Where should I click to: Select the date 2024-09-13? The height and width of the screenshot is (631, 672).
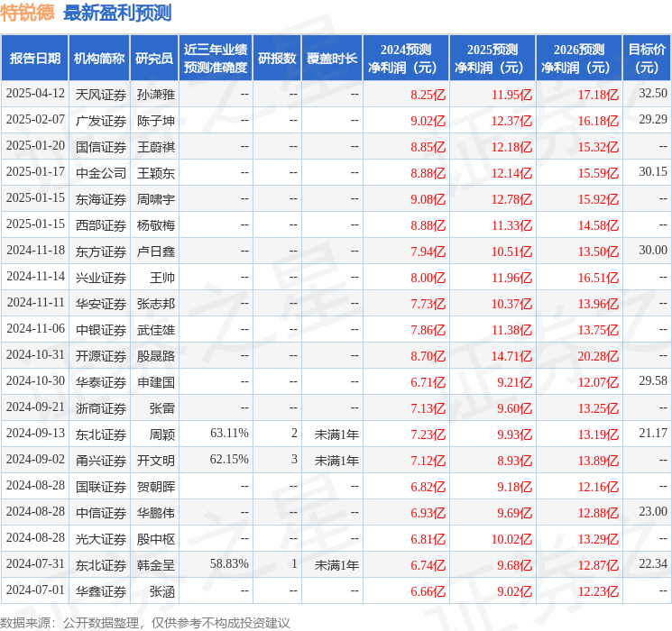(35, 433)
